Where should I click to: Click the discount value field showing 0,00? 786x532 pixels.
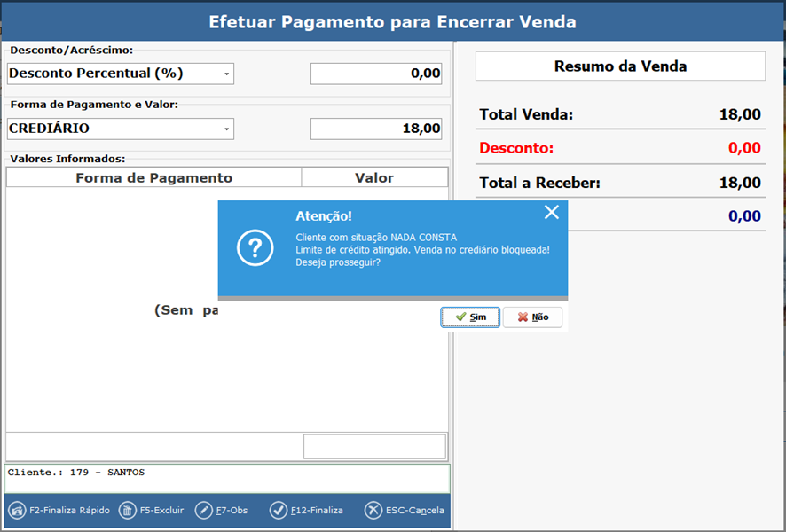pos(376,74)
